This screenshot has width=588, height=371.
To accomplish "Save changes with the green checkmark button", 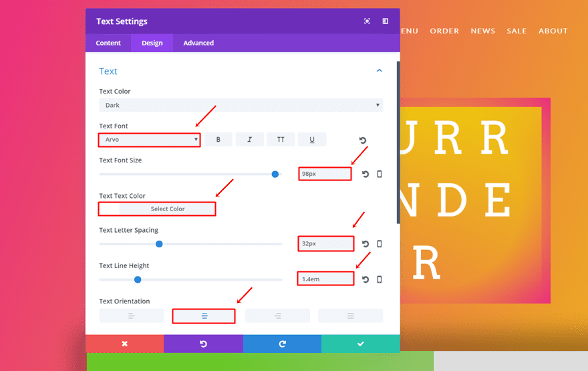I will tap(361, 344).
